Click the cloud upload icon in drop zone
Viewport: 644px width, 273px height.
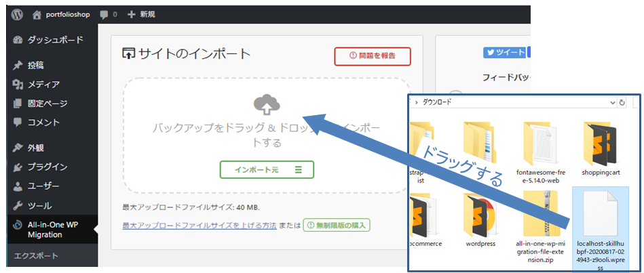pos(267,105)
